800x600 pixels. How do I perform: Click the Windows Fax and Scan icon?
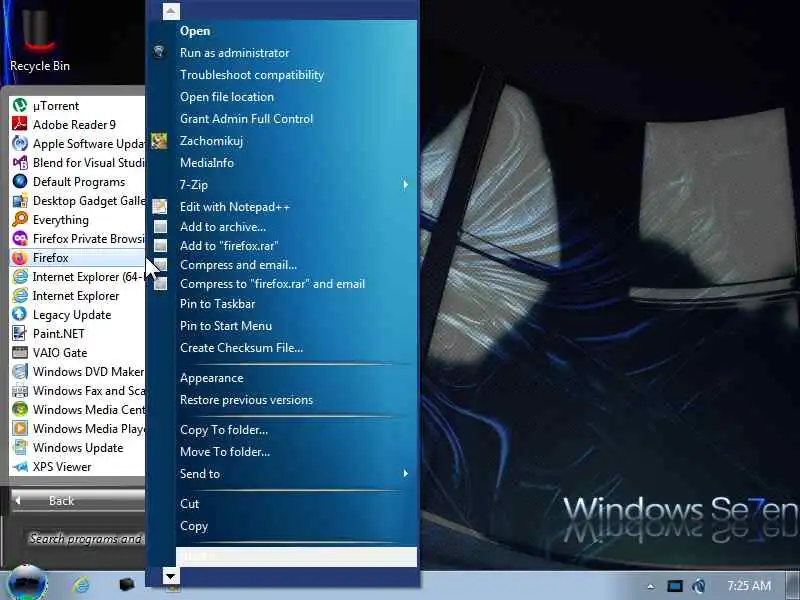[20, 390]
